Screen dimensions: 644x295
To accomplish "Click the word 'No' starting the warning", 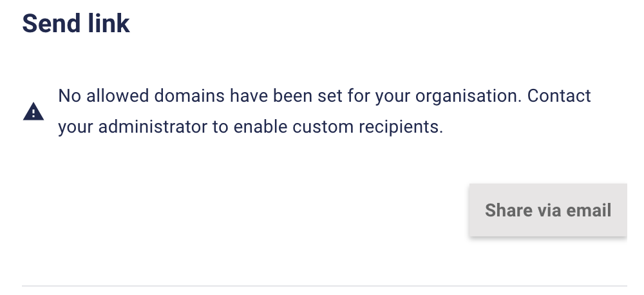I will [70, 96].
